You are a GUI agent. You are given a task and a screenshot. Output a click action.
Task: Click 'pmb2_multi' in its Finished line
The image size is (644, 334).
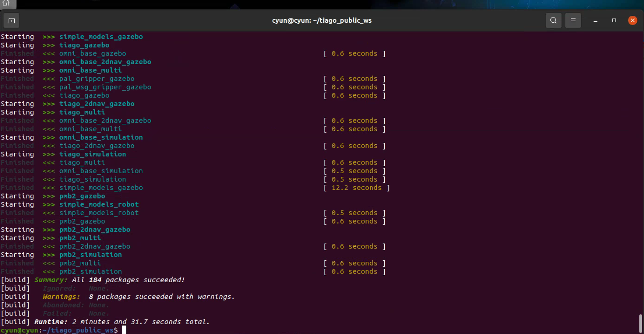click(x=80, y=263)
